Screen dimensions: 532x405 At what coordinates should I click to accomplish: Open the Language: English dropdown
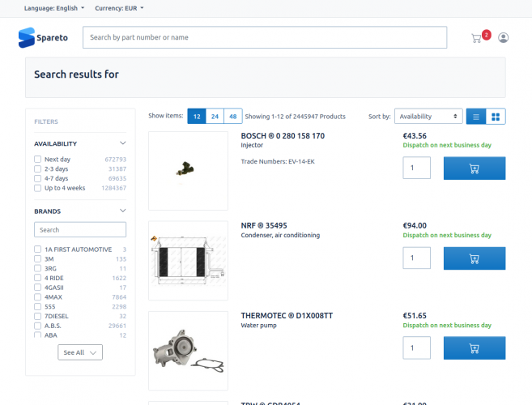click(x=54, y=8)
